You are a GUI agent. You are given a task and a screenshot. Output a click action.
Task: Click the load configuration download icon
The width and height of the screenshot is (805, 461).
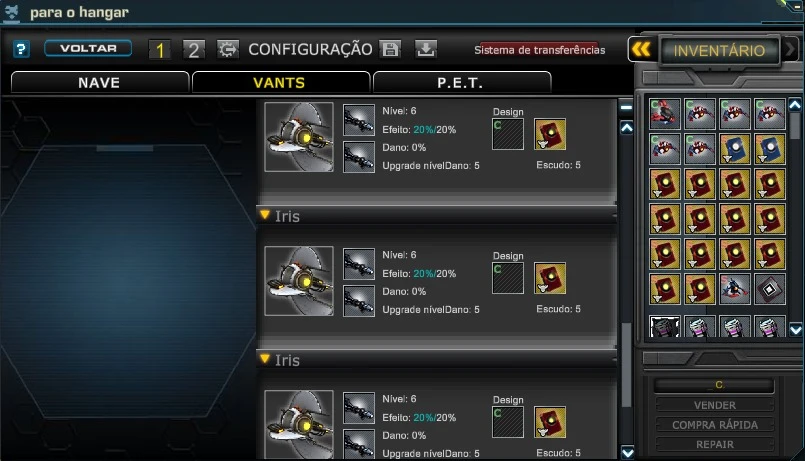pos(426,49)
